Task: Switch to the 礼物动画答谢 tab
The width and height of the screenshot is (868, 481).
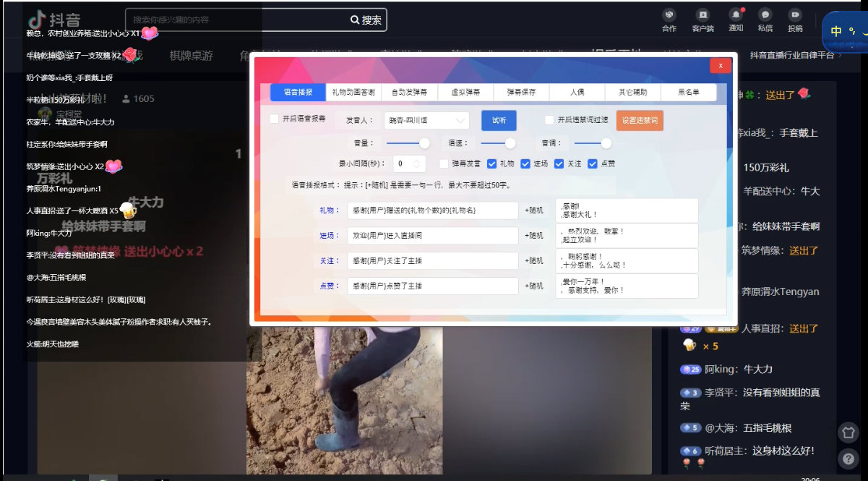Action: 353,93
